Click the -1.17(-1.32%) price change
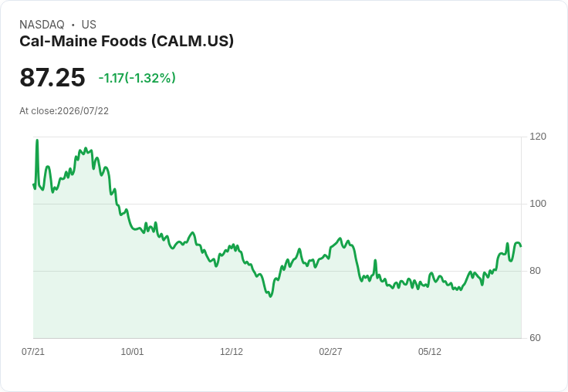This screenshot has height=392, width=568. click(137, 78)
